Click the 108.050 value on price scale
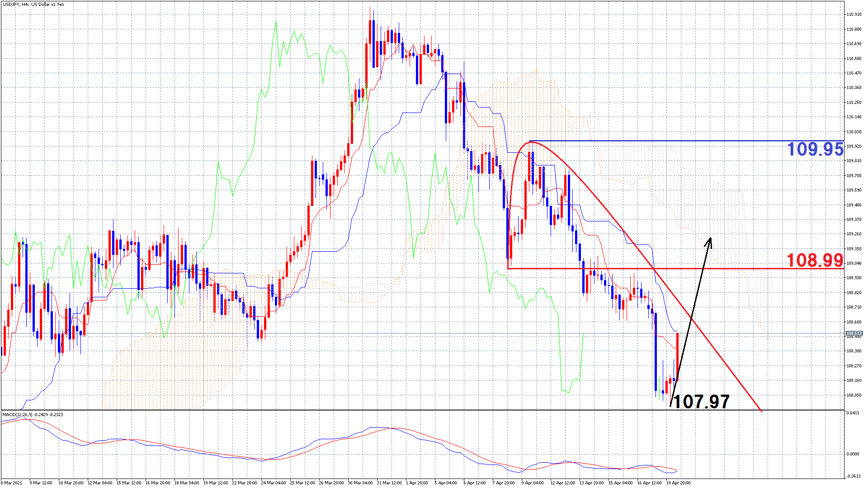Image resolution: width=868 pixels, height=488 pixels. coord(854,395)
